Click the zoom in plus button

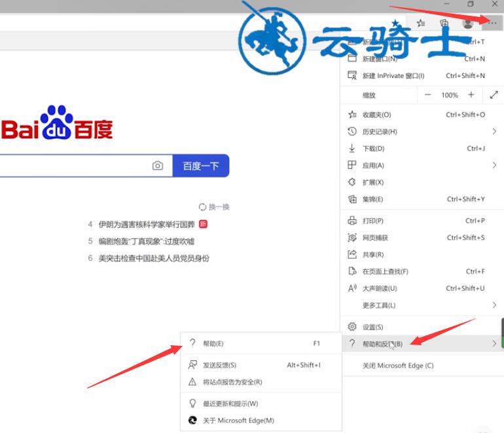[x=471, y=95]
